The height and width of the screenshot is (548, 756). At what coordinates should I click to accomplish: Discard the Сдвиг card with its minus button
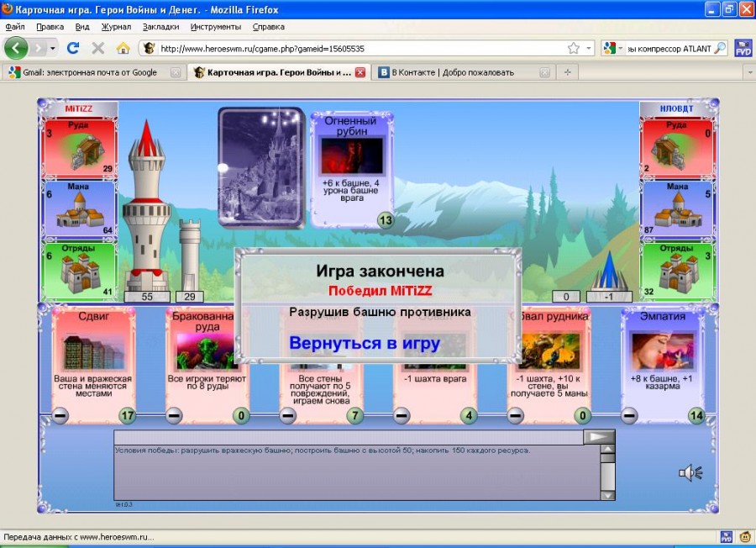tap(60, 415)
